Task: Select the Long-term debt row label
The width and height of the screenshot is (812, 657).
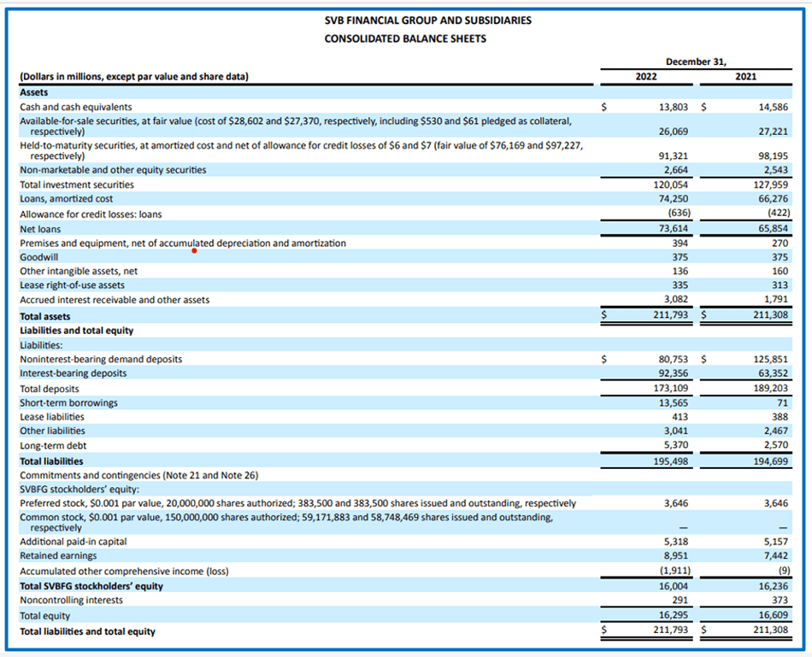Action: coord(53,445)
